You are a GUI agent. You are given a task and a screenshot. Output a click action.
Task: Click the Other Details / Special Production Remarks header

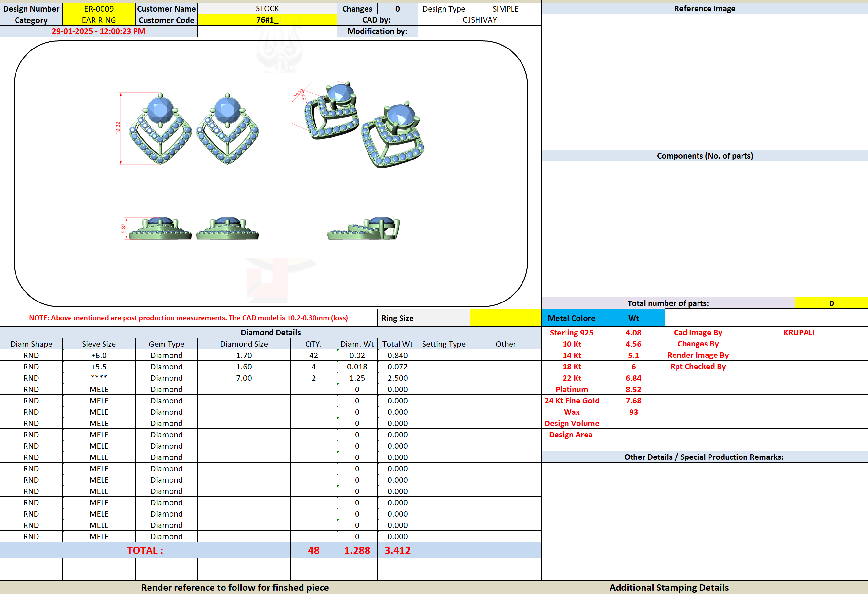pos(704,457)
